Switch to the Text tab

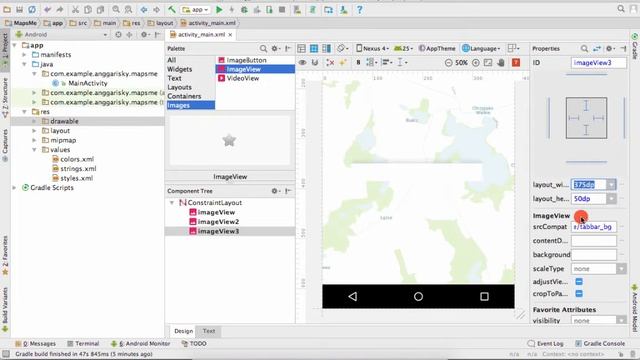coord(209,331)
